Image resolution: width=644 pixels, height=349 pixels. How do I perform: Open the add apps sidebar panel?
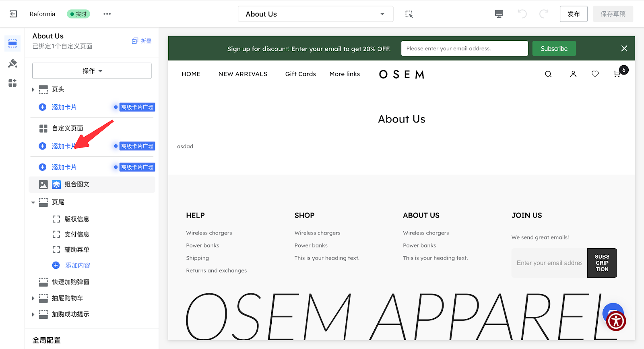click(x=12, y=83)
